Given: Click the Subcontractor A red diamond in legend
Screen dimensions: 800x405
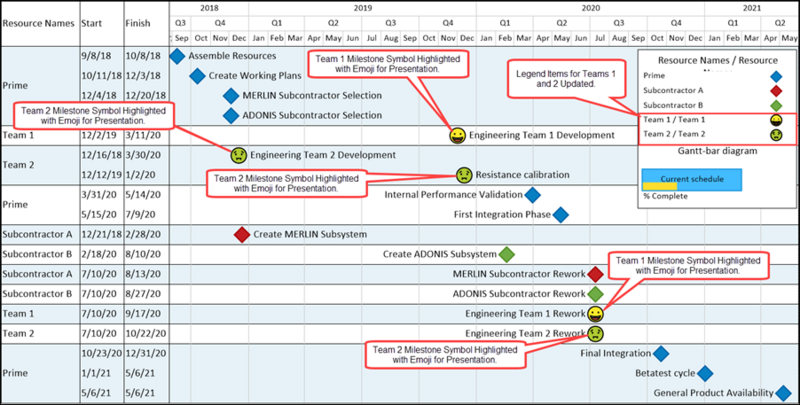Looking at the screenshot, I should [x=776, y=91].
